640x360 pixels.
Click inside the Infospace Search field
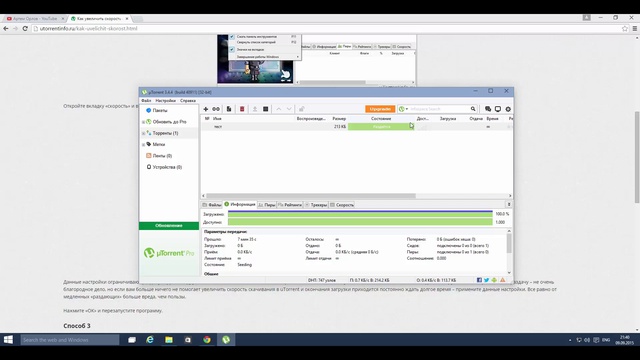(x=439, y=109)
